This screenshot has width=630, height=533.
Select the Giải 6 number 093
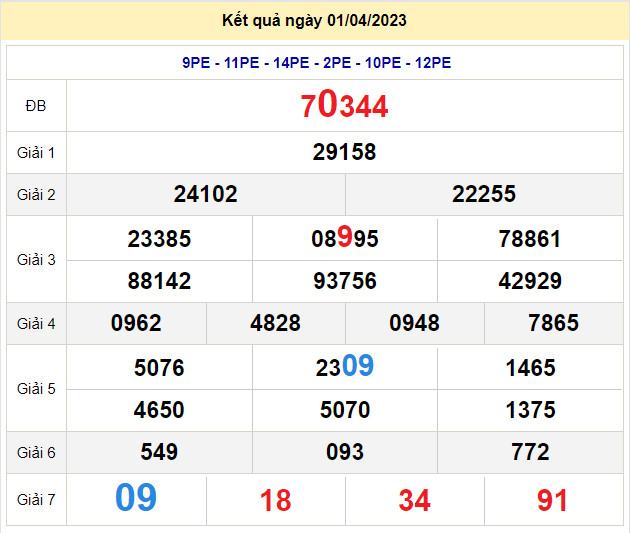[x=345, y=452]
